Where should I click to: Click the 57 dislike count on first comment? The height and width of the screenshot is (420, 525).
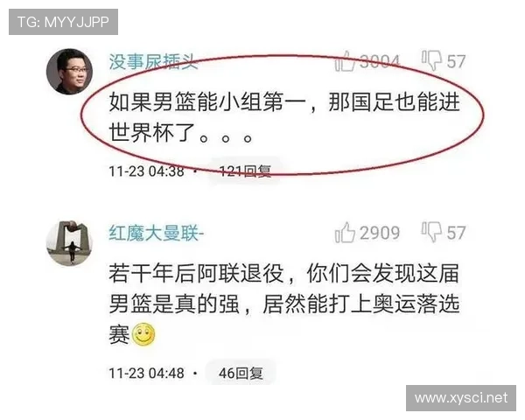coord(456,61)
